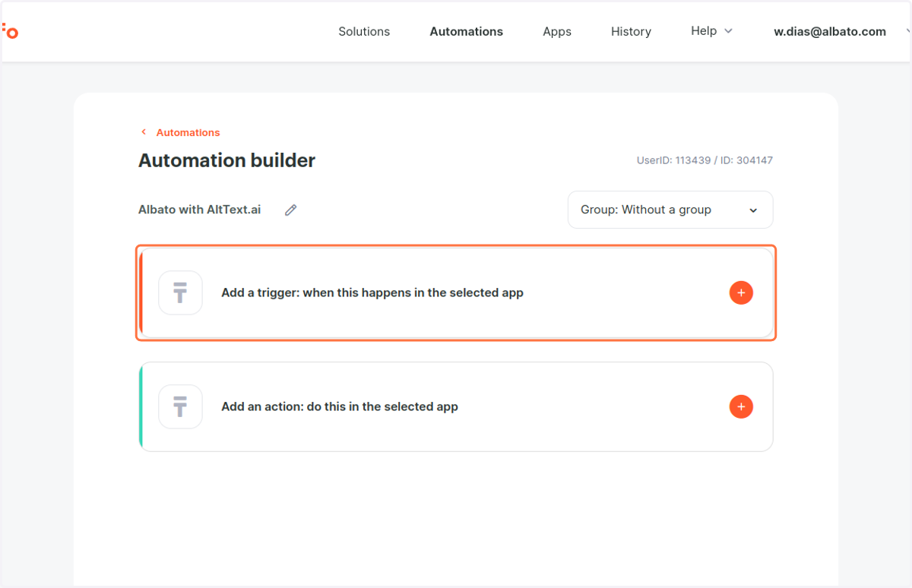Click the Albato logo in header
This screenshot has width=912, height=588.
click(x=10, y=31)
